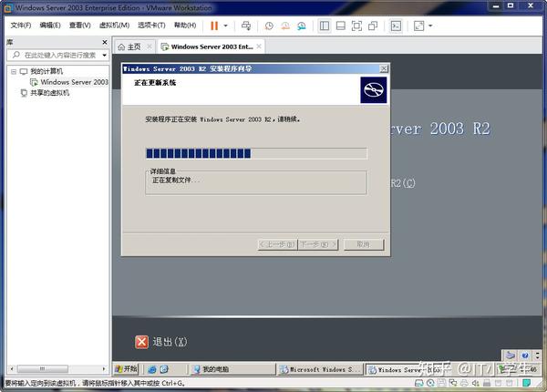Viewport: 547px width, 392px height.
Task: Click the red X exit icon
Action: click(x=141, y=342)
